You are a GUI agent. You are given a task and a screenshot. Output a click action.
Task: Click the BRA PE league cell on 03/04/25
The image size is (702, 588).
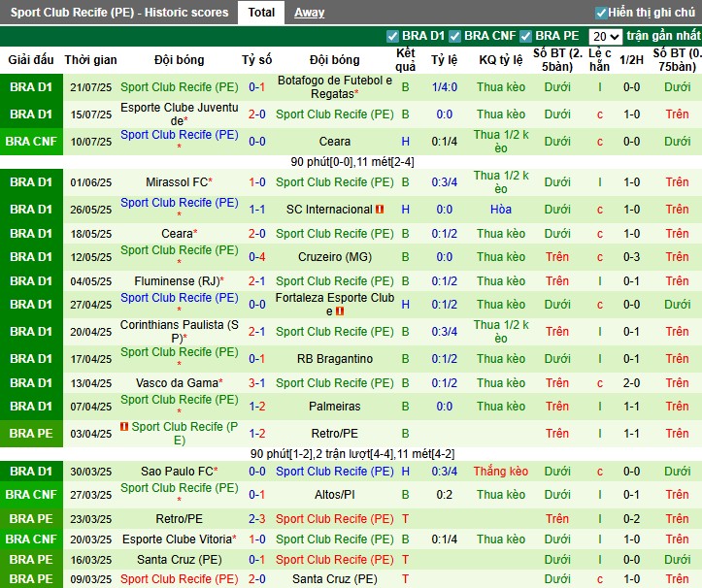(x=31, y=434)
